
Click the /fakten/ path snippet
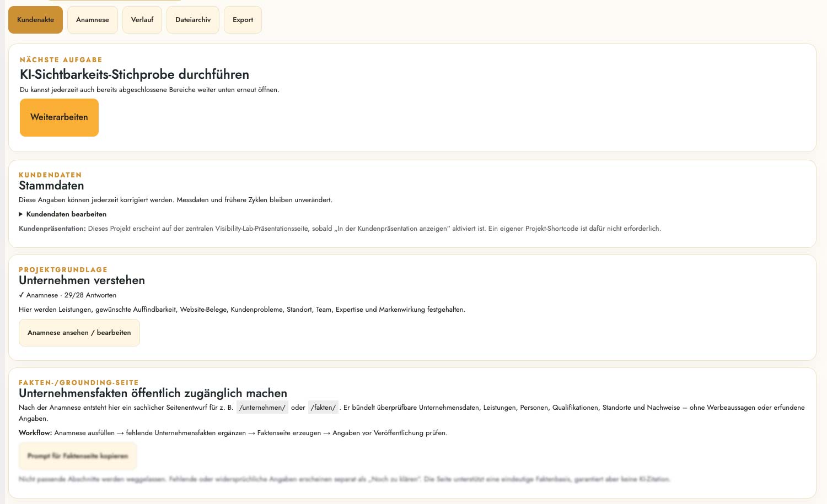(x=323, y=408)
